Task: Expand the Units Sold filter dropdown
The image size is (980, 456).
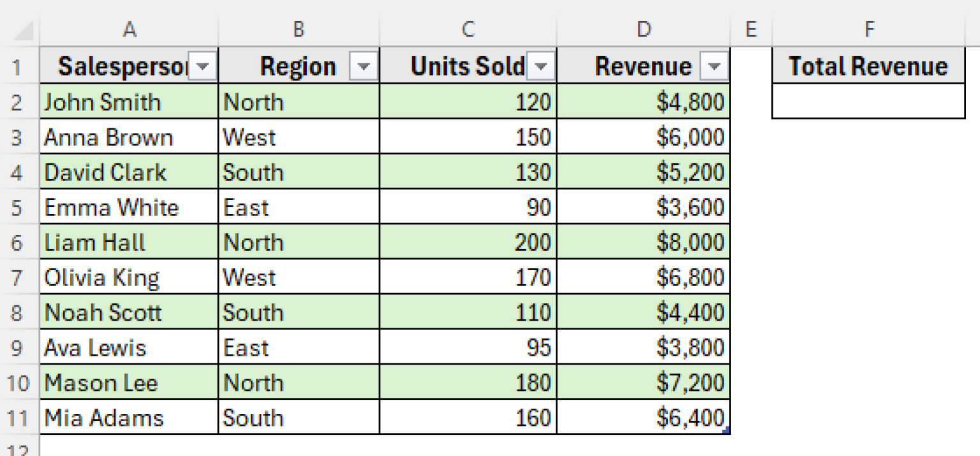Action: (541, 66)
